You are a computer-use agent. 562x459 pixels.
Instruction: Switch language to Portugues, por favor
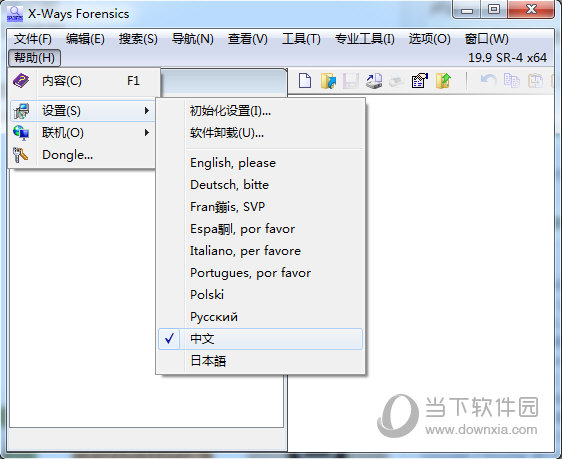point(261,273)
